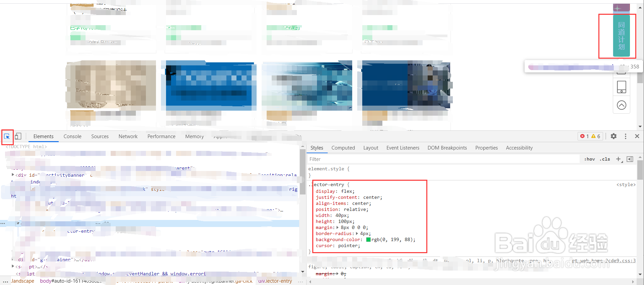This screenshot has width=644, height=285.
Task: Click the cursor: pointer declaration
Action: tap(338, 246)
